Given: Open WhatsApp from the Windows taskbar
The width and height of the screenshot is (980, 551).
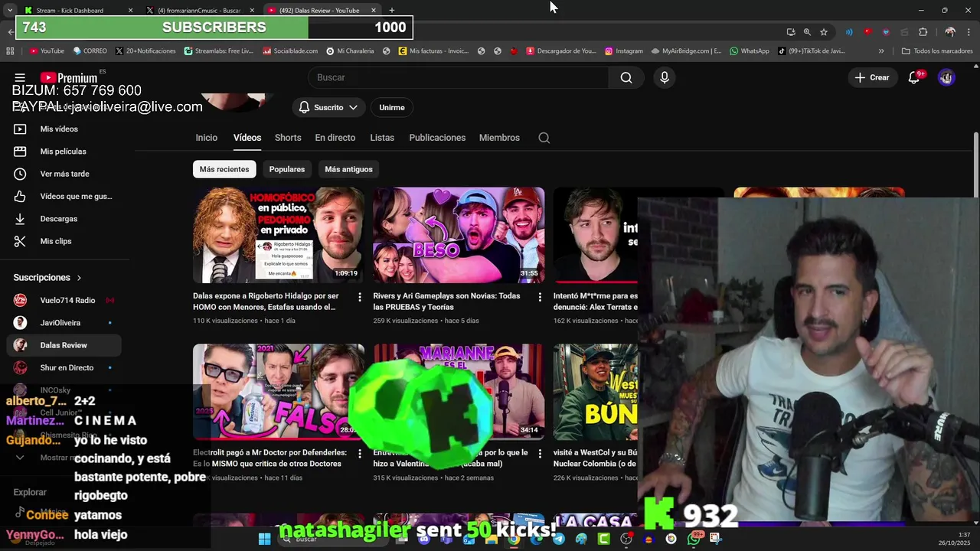Looking at the screenshot, I should (693, 540).
